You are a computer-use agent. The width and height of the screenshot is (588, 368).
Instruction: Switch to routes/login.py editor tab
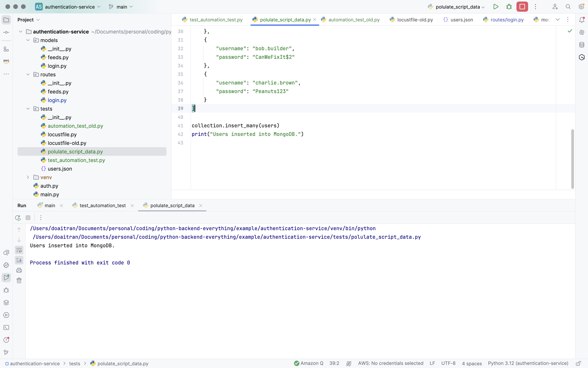[x=503, y=20]
